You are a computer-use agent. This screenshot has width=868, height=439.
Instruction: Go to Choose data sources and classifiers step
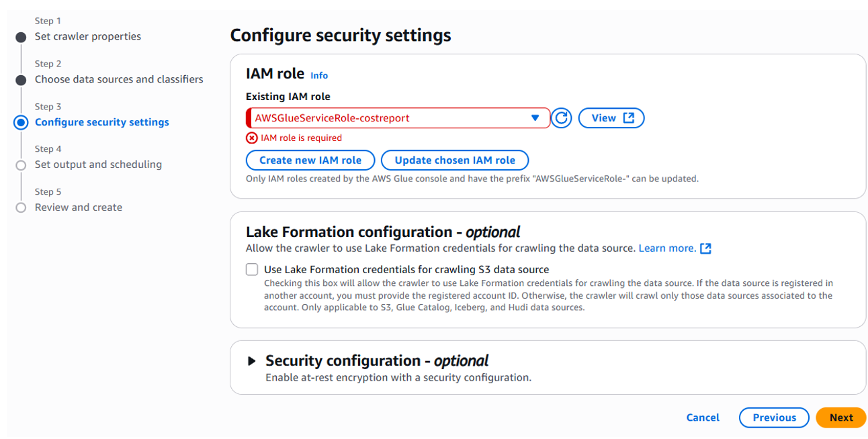(x=119, y=79)
